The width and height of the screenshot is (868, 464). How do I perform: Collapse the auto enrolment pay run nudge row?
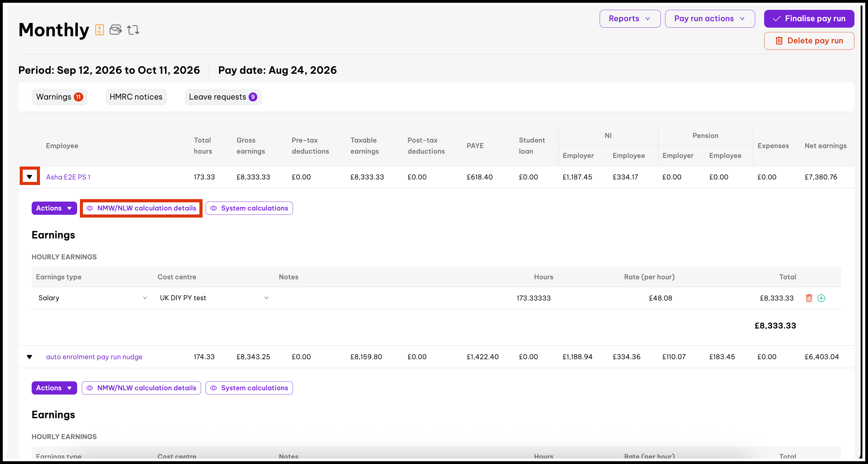pyautogui.click(x=29, y=357)
